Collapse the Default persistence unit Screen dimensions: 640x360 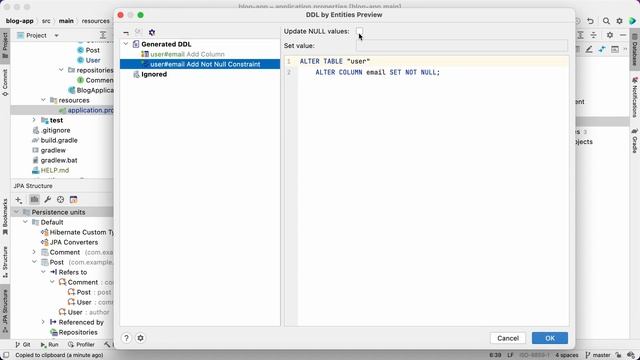[25, 222]
